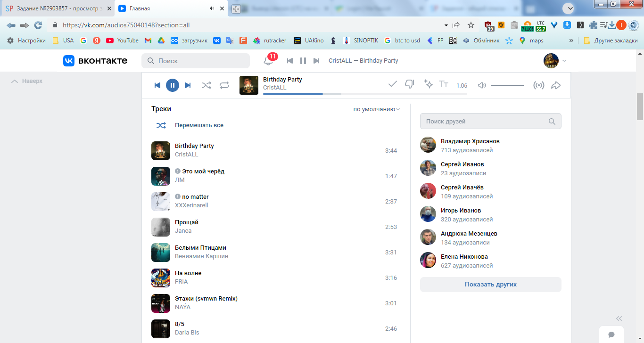Screen dimensions: 644x343
Task: Open Андрюха Мезенцев's audio list
Action: pyautogui.click(x=469, y=234)
